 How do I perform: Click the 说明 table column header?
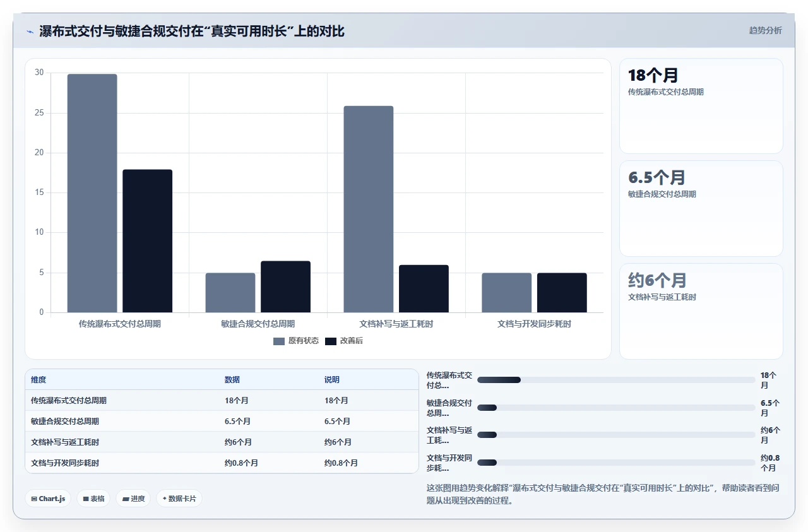click(x=332, y=380)
